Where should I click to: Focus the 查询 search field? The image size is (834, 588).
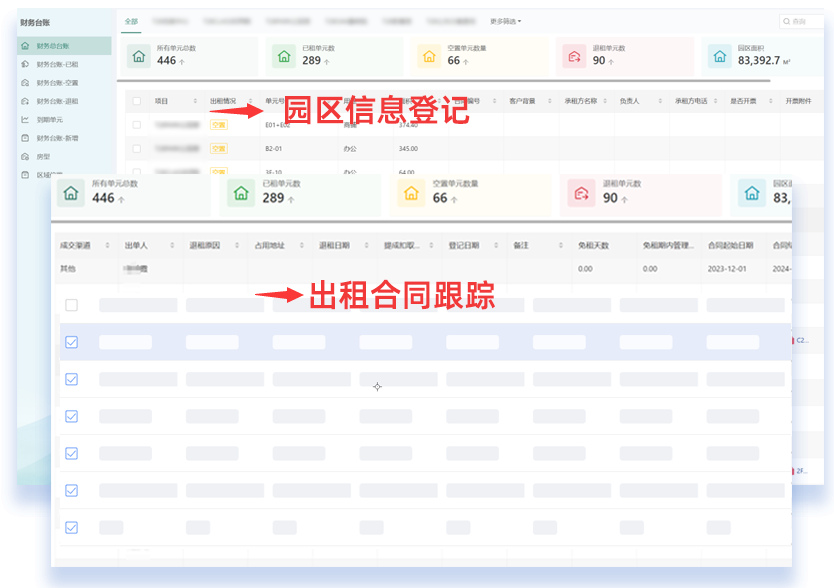[802, 21]
